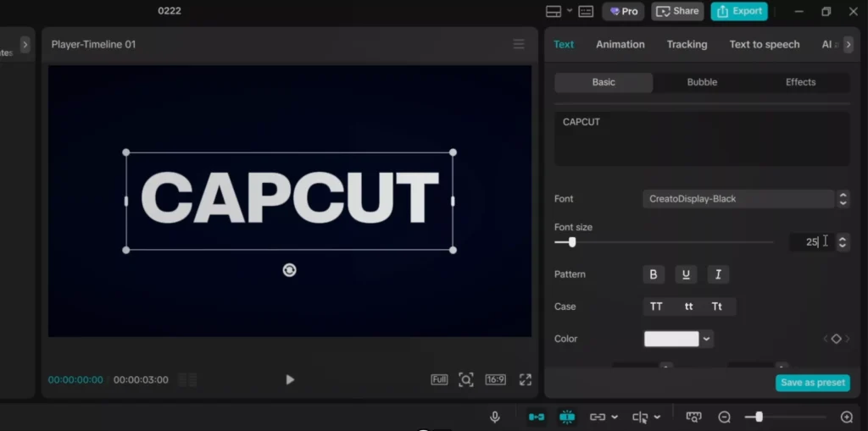Expand the split align dropdown arrow
This screenshot has height=431, width=868.
(x=657, y=417)
